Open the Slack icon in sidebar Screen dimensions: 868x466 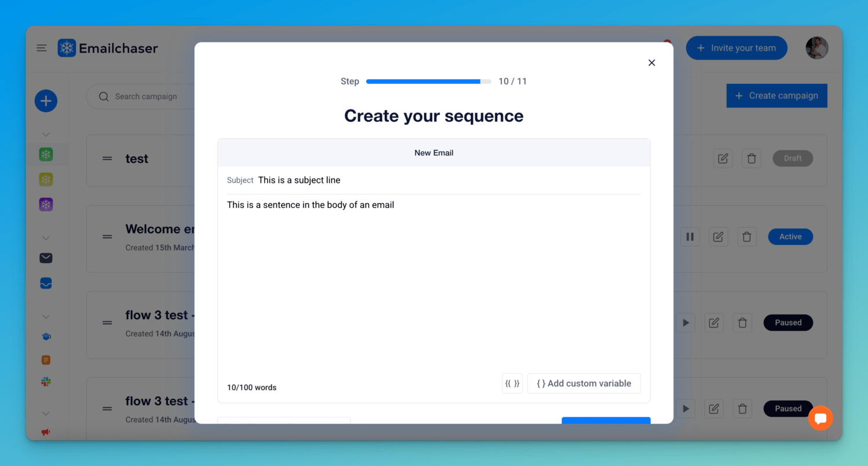46,382
